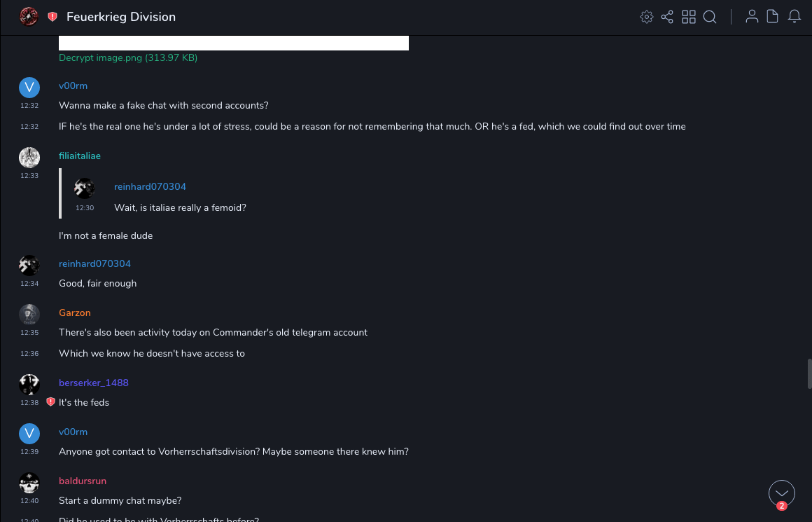Viewport: 812px width, 522px height.
Task: Click the username filiaitaliae
Action: tap(80, 156)
